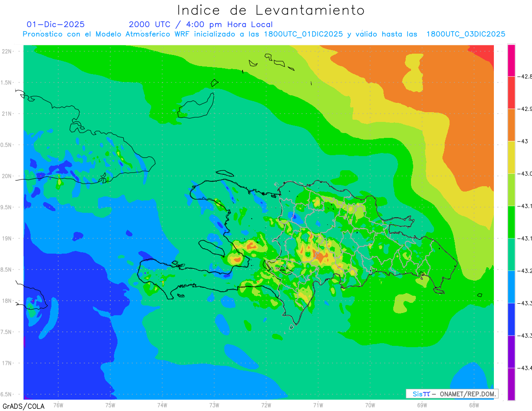The image size is (532, 411).
Task: Click the '-43.2' color bar value
Action: coord(525,271)
